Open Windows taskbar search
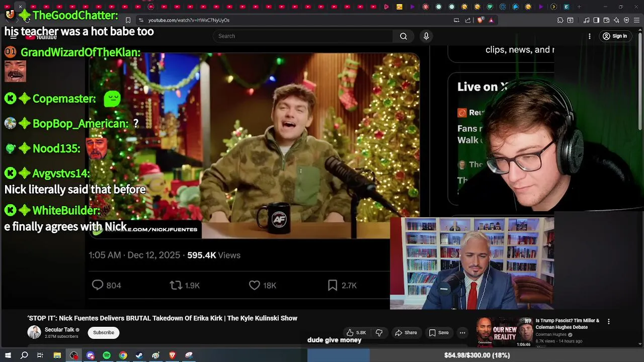The width and height of the screenshot is (644, 362). [24, 355]
